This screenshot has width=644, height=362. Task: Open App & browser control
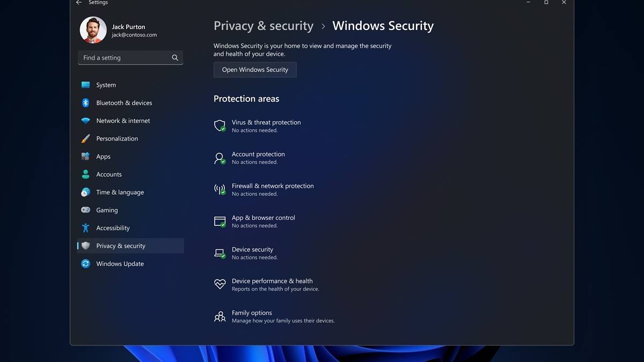click(x=254, y=221)
